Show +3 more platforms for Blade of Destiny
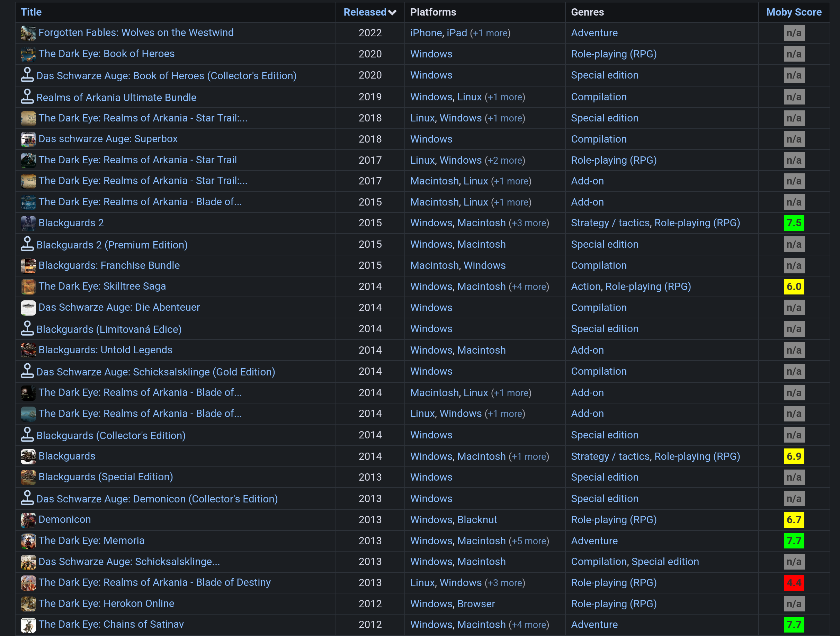 [505, 583]
